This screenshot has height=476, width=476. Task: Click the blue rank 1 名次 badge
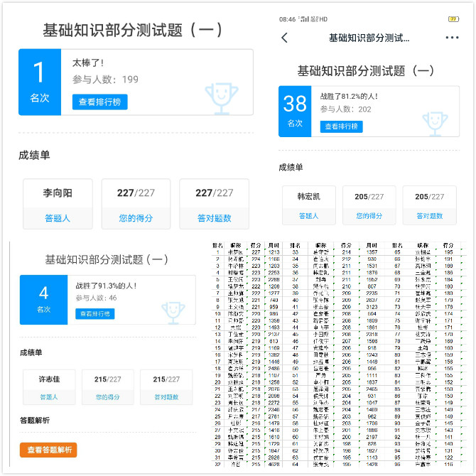coord(40,82)
